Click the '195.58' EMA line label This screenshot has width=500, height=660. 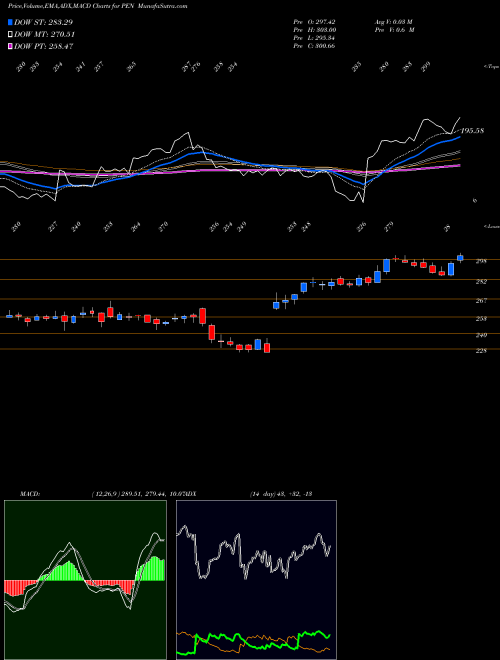point(472,131)
